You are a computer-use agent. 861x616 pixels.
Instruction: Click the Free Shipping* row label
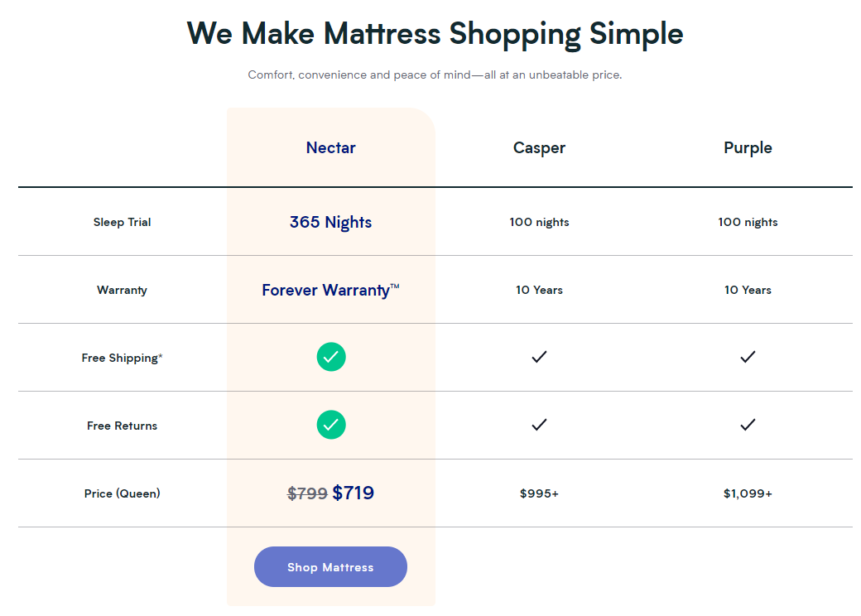click(122, 358)
